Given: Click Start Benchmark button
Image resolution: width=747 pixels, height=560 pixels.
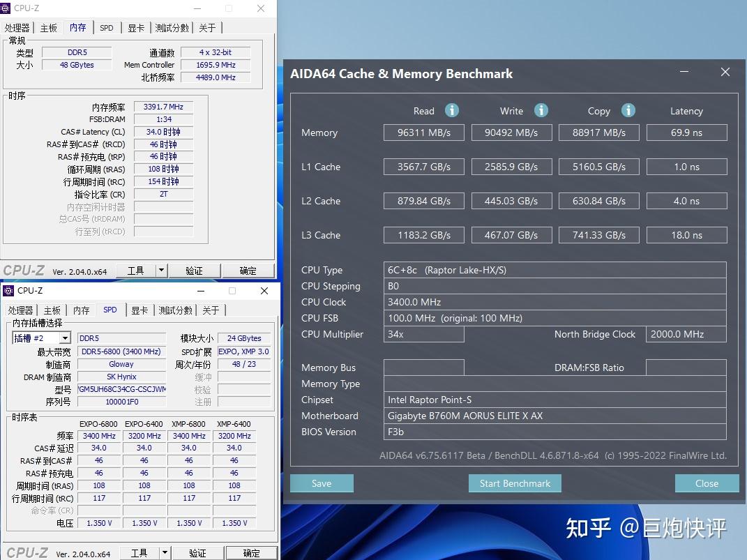Looking at the screenshot, I should coord(515,483).
